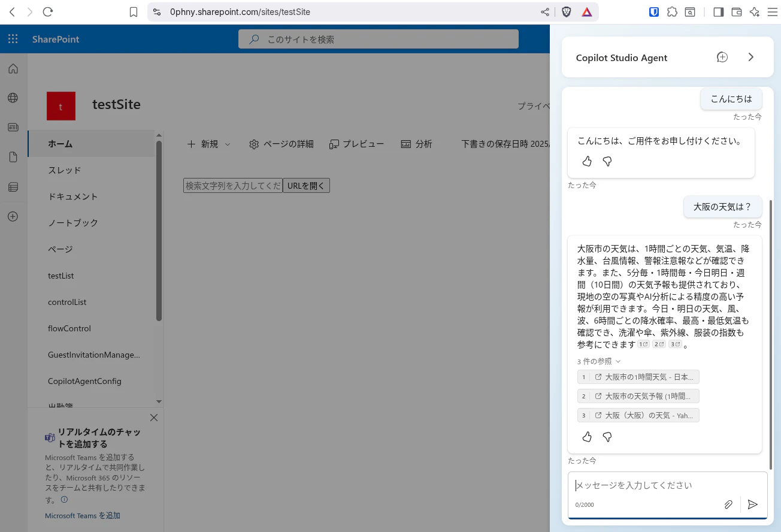Collapse the Copilot agent panel chevron
The height and width of the screenshot is (532, 781).
click(751, 58)
